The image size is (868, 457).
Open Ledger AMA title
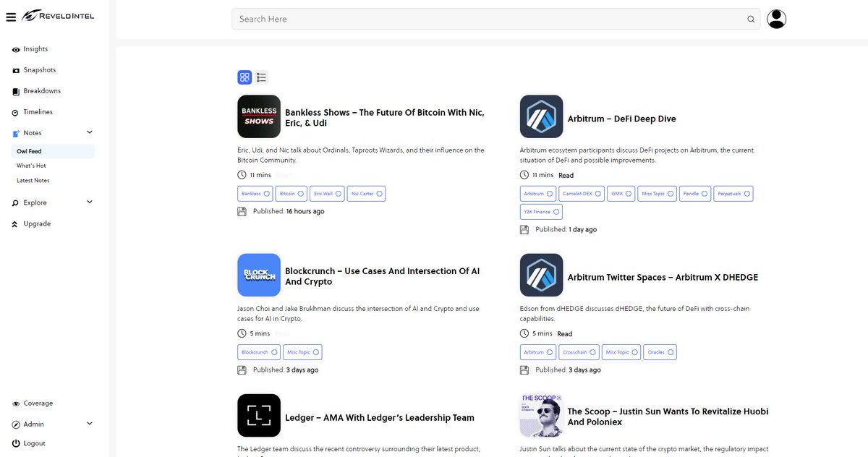pos(380,418)
